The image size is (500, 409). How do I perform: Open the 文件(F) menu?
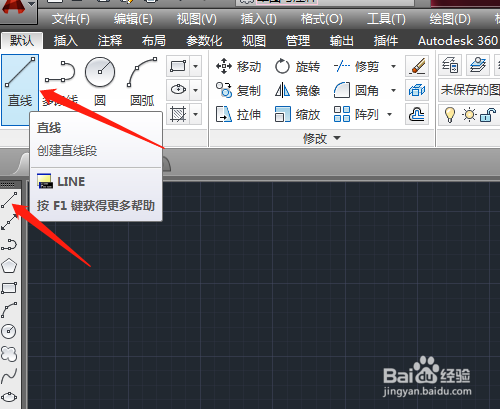tap(71, 19)
